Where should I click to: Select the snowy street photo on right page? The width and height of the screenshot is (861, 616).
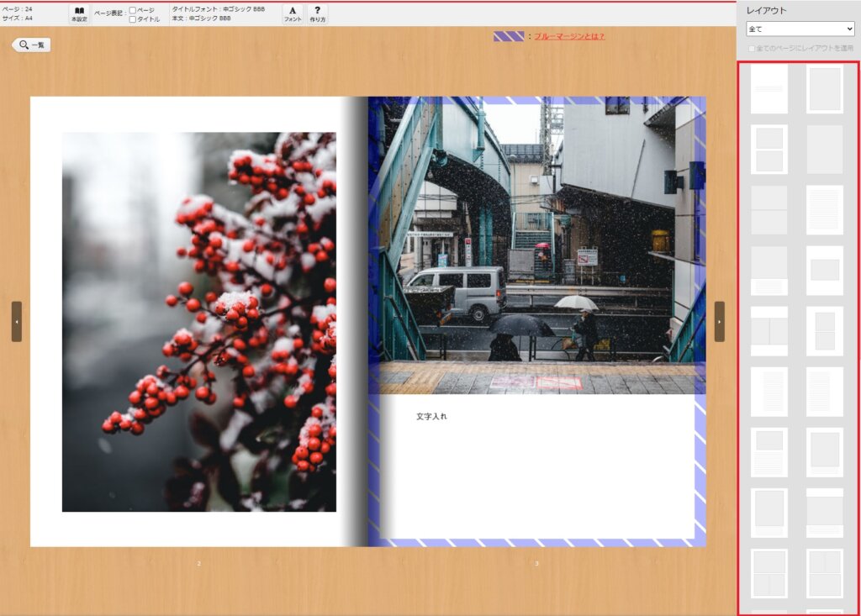[x=536, y=245]
